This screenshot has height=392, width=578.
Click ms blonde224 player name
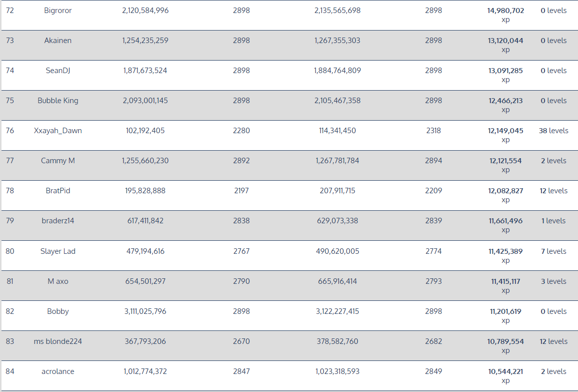click(58, 341)
